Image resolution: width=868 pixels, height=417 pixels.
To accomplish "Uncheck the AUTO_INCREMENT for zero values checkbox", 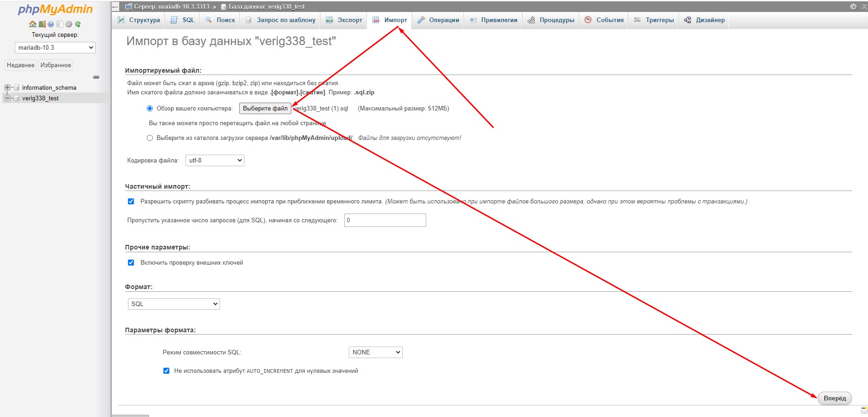I will [166, 371].
